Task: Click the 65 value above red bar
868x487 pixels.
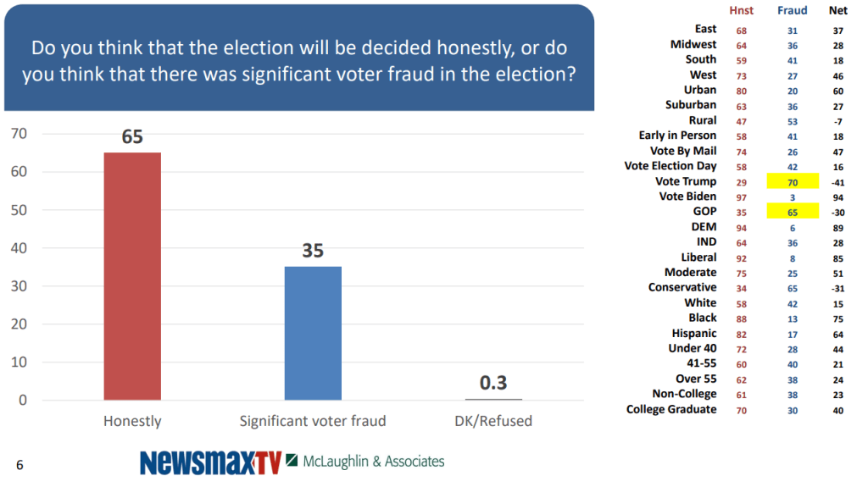Action: [132, 137]
